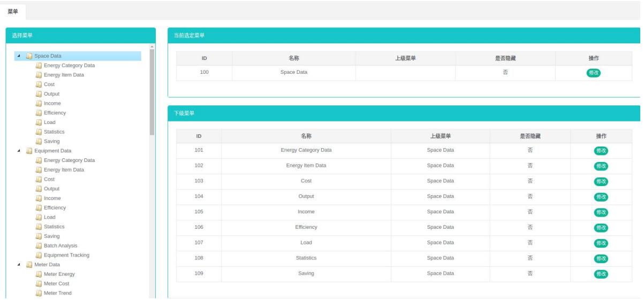The height and width of the screenshot is (301, 644).
Task: Collapse the Meter Data tree node arrow
Action: 20,265
